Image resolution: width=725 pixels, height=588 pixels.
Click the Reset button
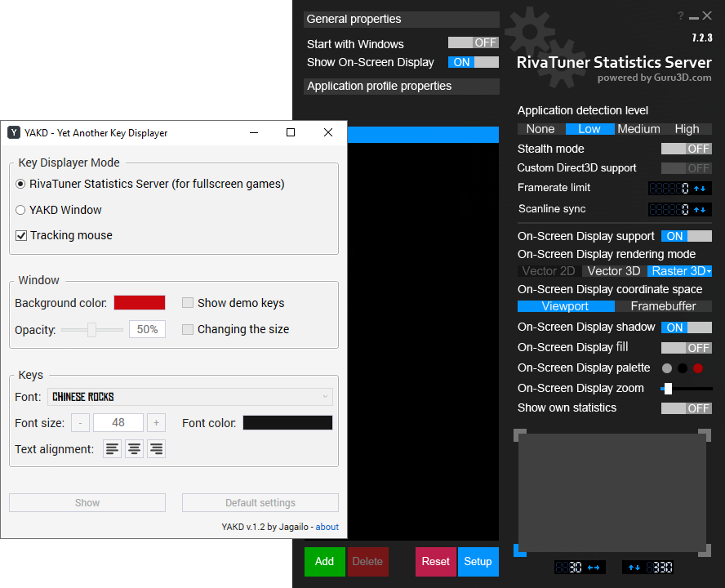click(x=435, y=562)
